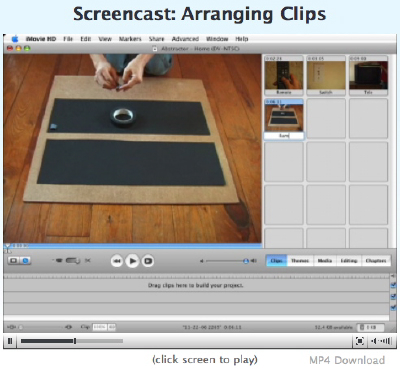Switch to the Editing pane

[349, 261]
